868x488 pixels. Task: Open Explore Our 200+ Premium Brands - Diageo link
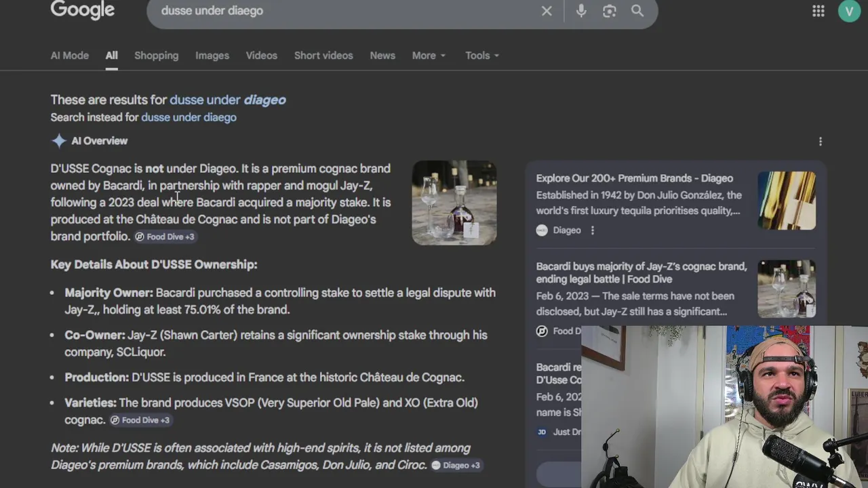635,178
